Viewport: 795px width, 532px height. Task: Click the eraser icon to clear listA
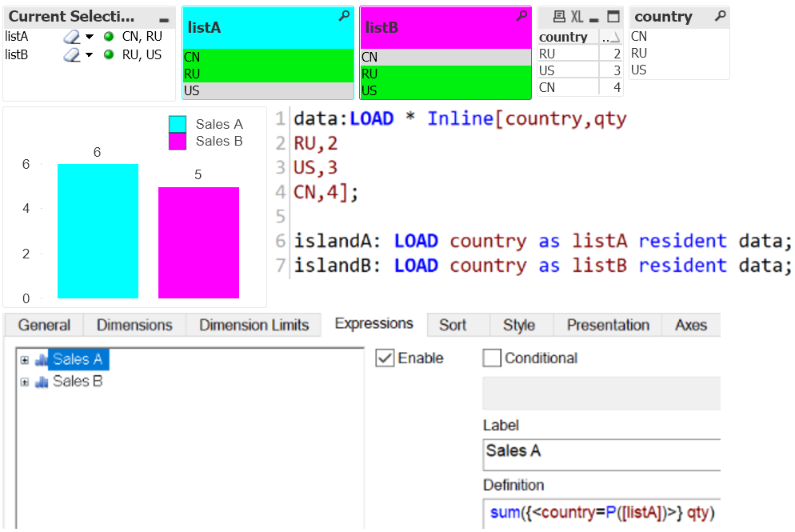(72, 37)
